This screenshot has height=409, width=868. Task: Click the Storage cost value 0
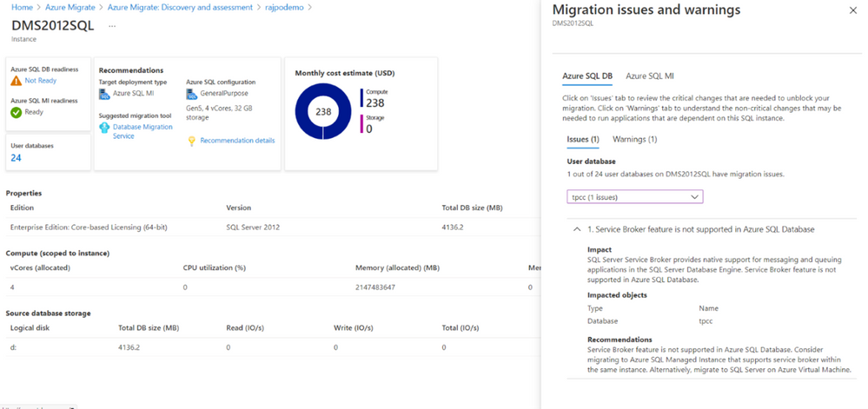click(369, 129)
